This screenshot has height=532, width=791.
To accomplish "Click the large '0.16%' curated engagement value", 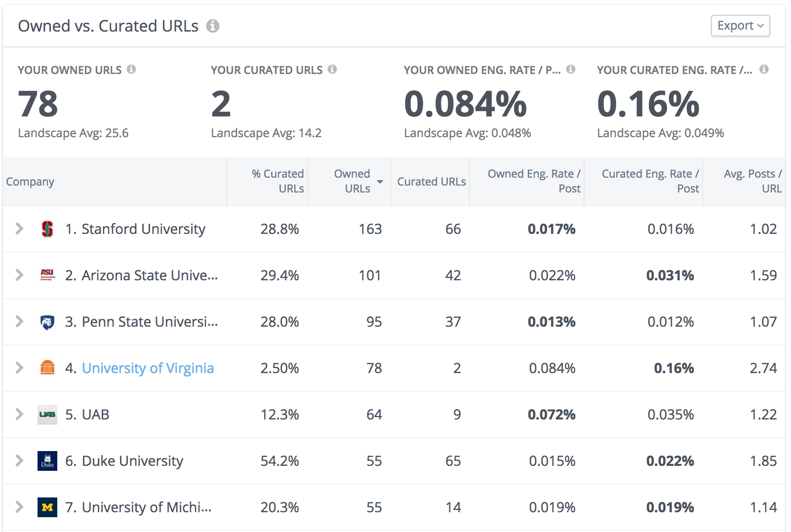I will point(648,104).
